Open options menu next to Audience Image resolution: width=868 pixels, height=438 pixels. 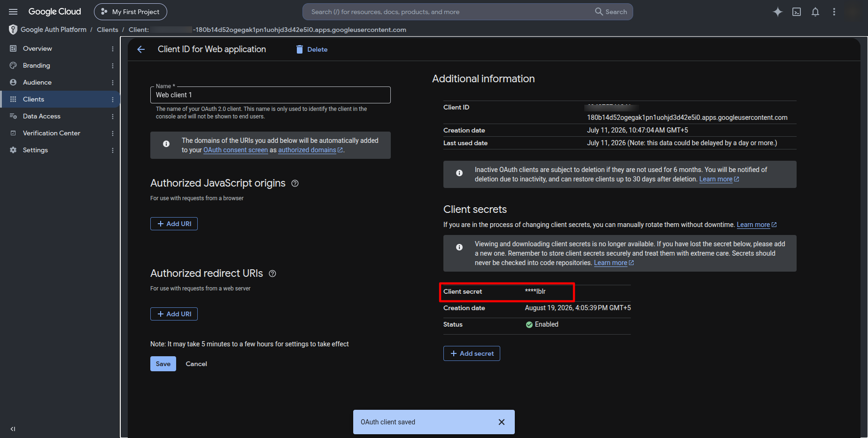pyautogui.click(x=113, y=83)
